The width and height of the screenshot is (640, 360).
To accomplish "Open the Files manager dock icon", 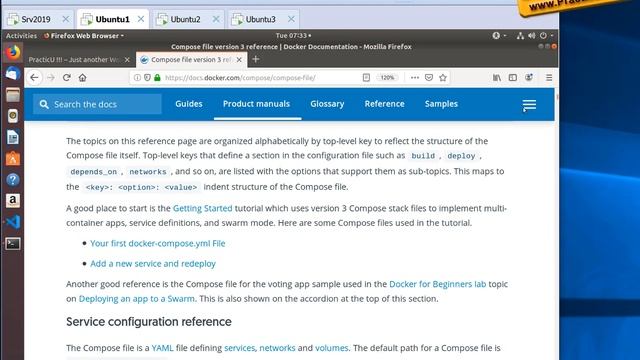I will (x=13, y=95).
